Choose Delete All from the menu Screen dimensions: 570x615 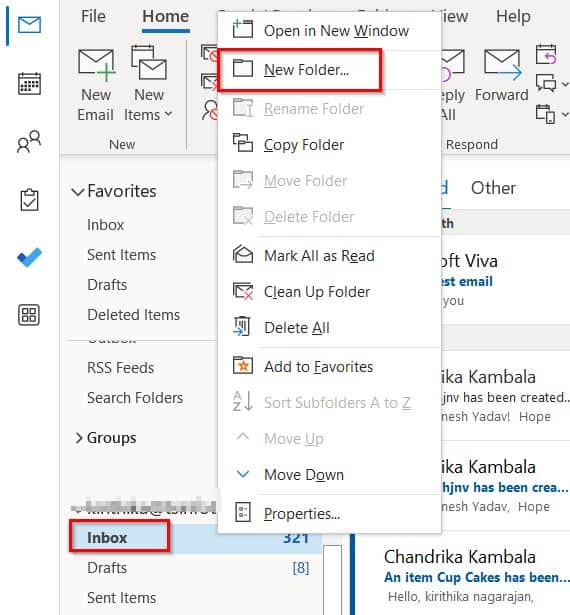(x=330, y=328)
